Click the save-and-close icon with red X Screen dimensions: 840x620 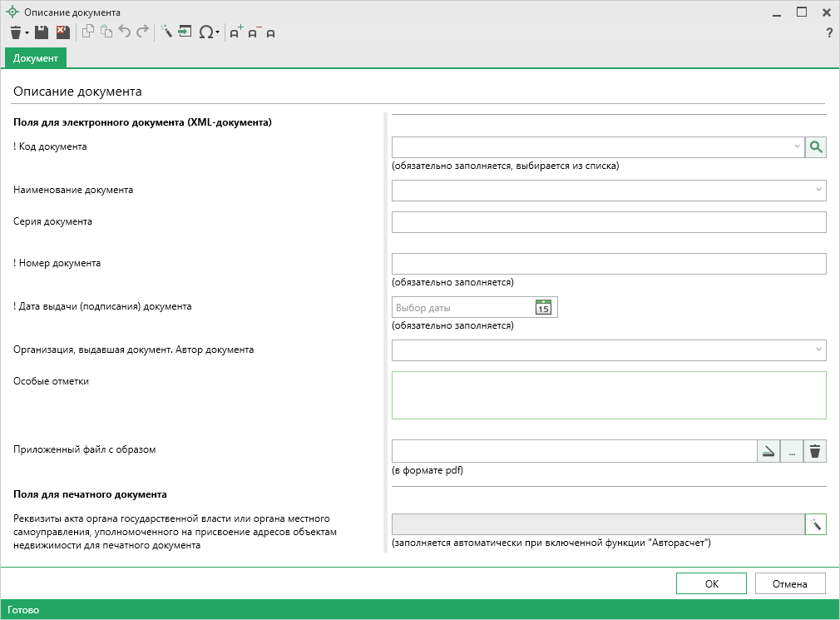click(62, 32)
